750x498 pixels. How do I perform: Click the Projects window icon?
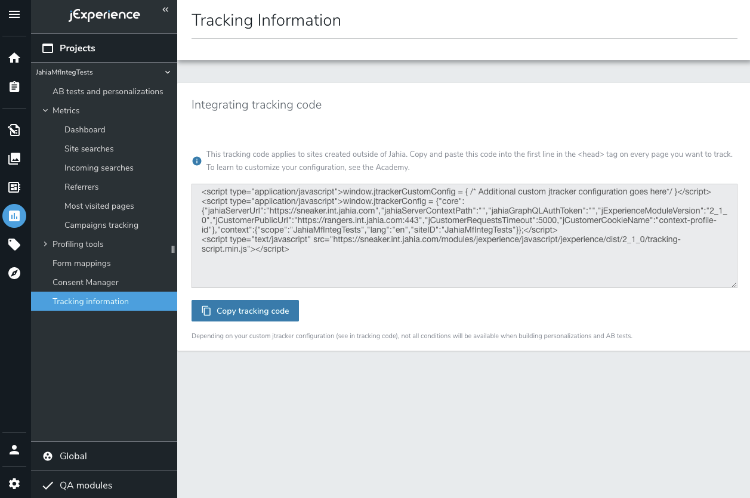[47, 48]
